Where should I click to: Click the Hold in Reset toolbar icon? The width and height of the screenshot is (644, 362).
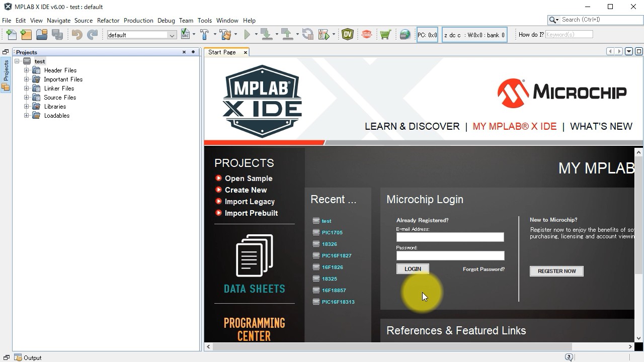(x=308, y=35)
